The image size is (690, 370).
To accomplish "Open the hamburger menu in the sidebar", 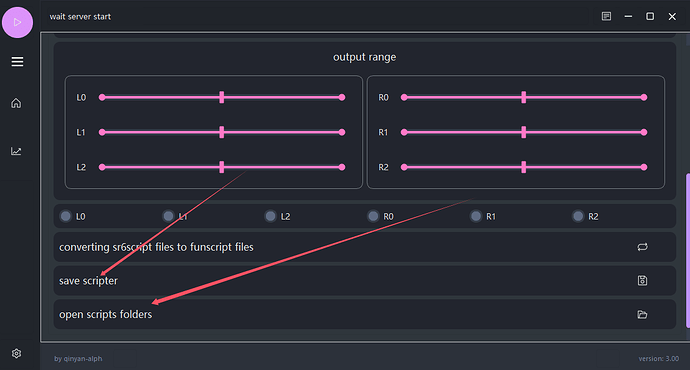I will (17, 62).
